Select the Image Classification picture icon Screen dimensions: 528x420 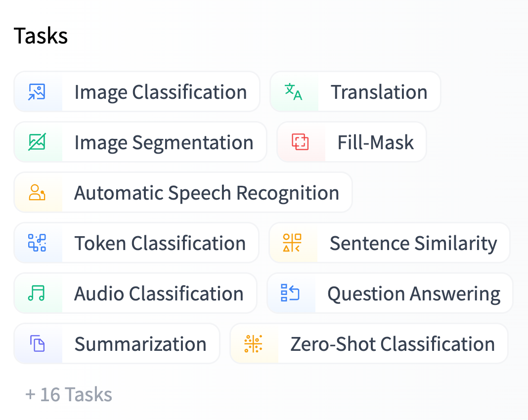click(37, 91)
